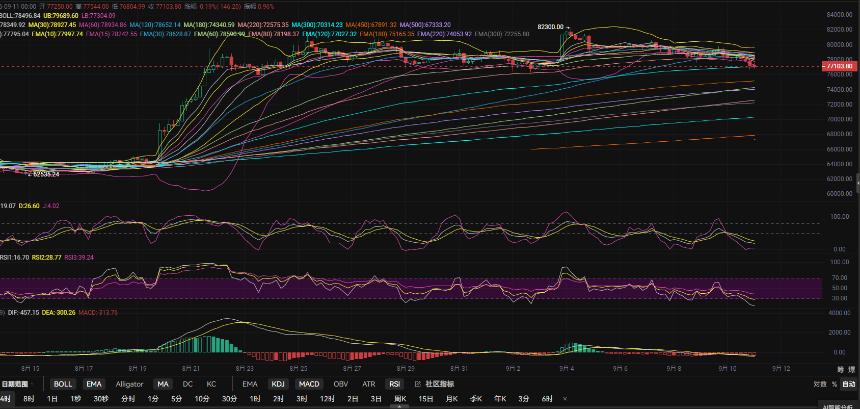Viewport: 860px width, 409px height.
Task: Click the external-link icon beside 社区指标
Action: tap(417, 384)
